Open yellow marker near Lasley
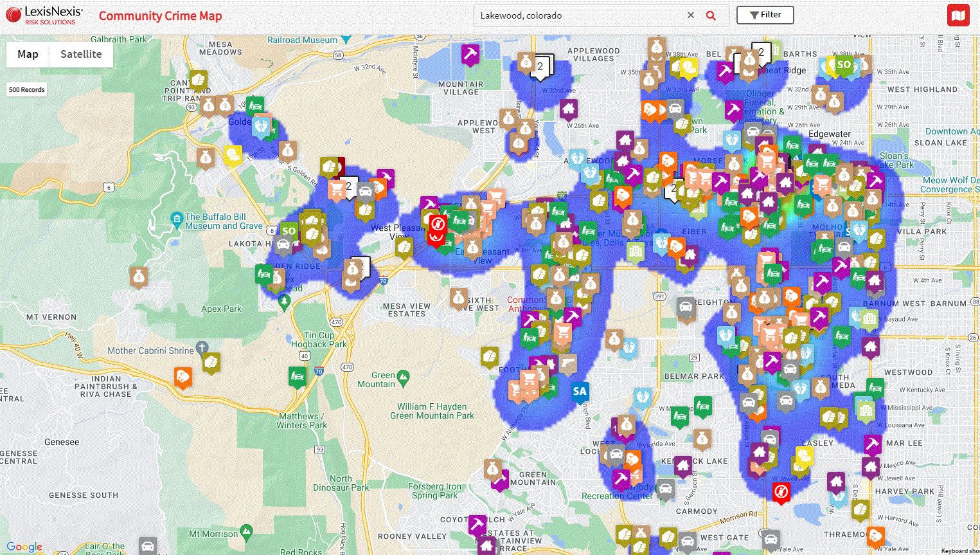Image resolution: width=980 pixels, height=555 pixels. click(803, 457)
